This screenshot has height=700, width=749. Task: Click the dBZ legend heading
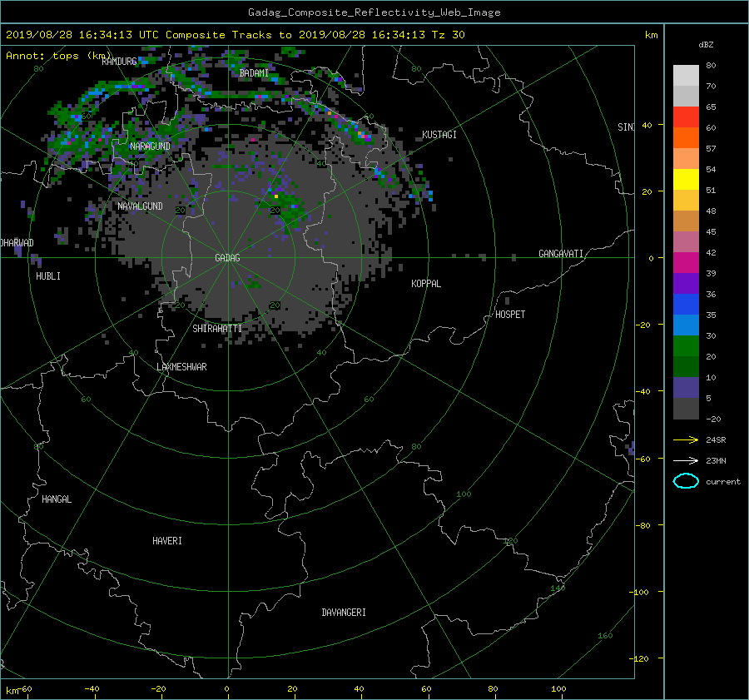point(706,45)
